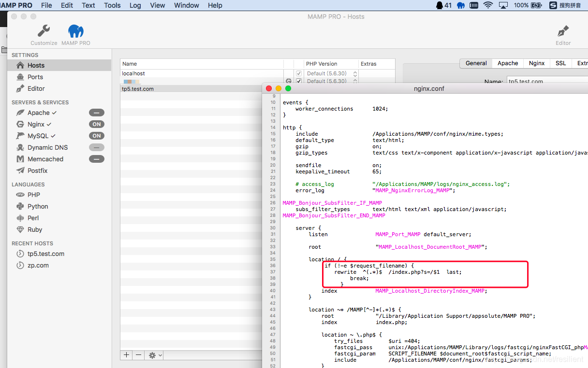
Task: Add a new host with plus button
Action: click(126, 355)
